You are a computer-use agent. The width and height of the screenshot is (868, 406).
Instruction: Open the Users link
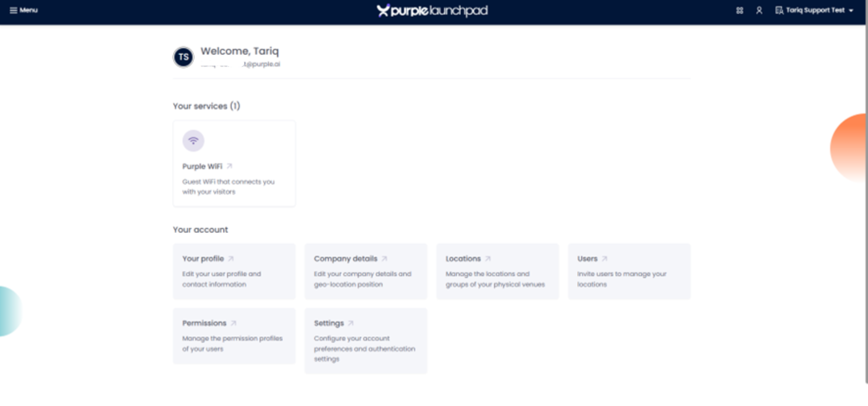[588, 259]
